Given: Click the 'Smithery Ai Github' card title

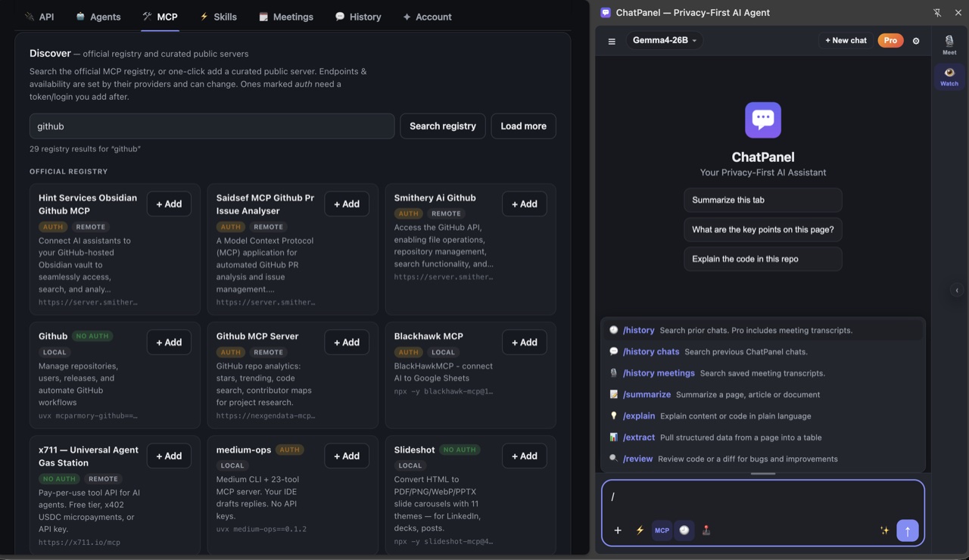Looking at the screenshot, I should pyautogui.click(x=435, y=198).
